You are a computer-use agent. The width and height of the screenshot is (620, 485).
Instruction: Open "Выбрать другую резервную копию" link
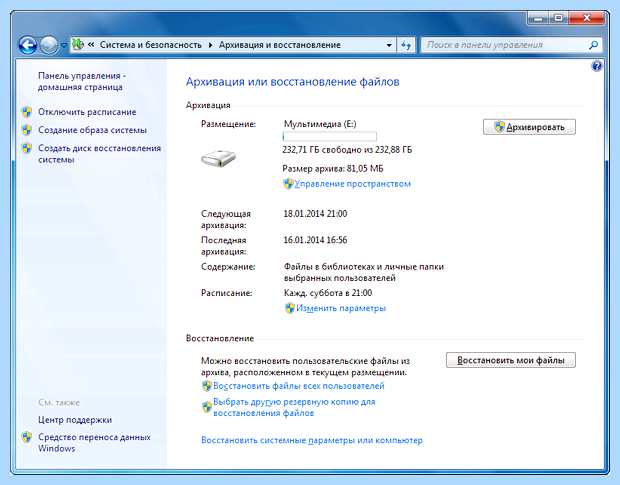(x=294, y=408)
